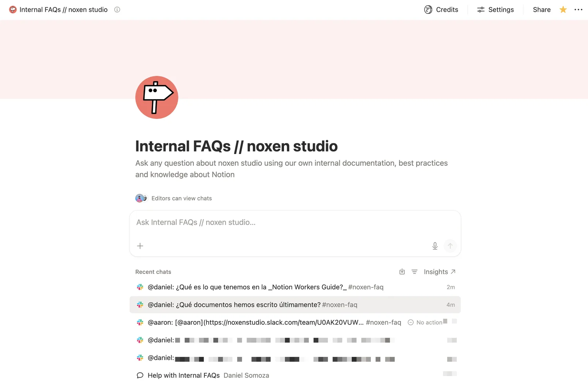Click the Recent chats label
Viewport: 588px width, 382px height.
[x=153, y=272]
